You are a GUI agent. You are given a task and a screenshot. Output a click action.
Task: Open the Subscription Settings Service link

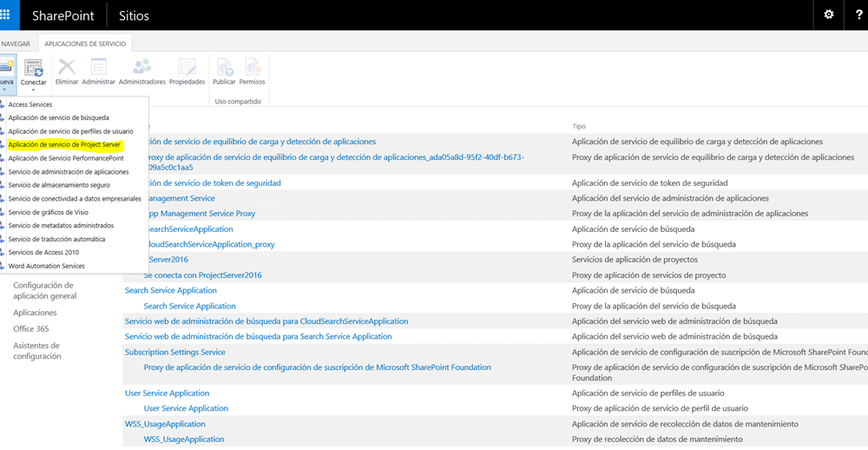[x=175, y=352]
